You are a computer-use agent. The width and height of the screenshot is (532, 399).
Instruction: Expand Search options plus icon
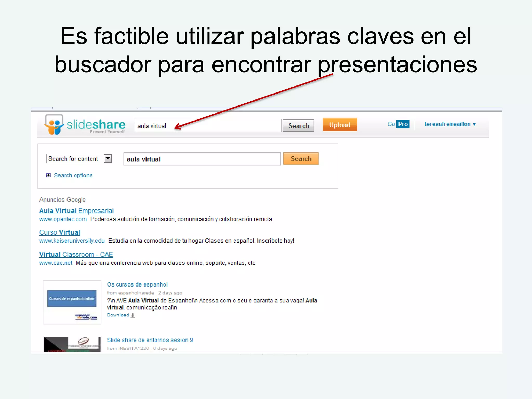click(x=48, y=175)
